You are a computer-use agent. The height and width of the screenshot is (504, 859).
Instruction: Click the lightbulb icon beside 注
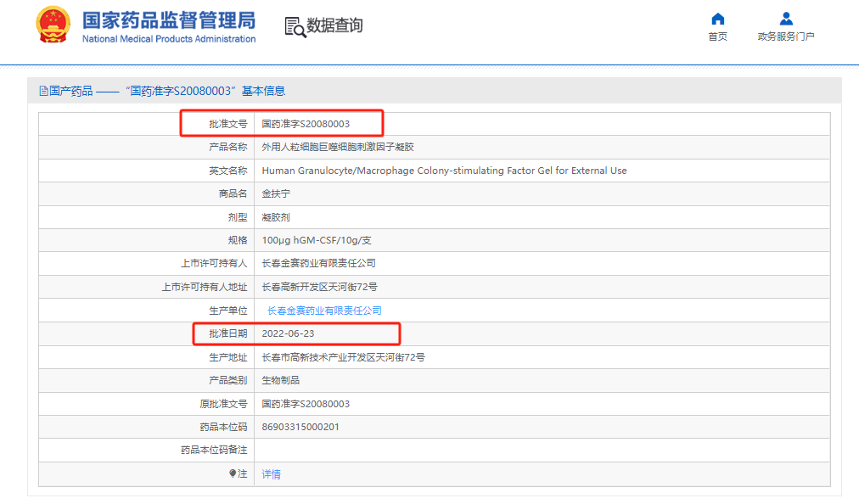click(233, 473)
